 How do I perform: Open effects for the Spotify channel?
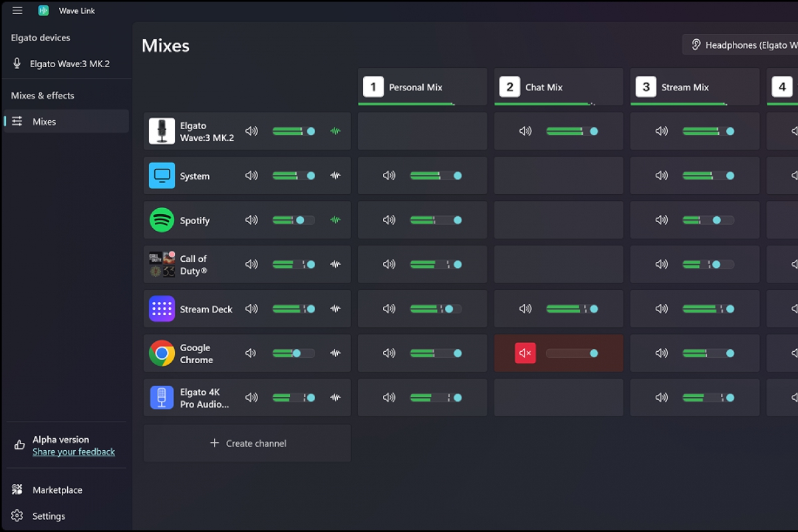click(x=335, y=219)
